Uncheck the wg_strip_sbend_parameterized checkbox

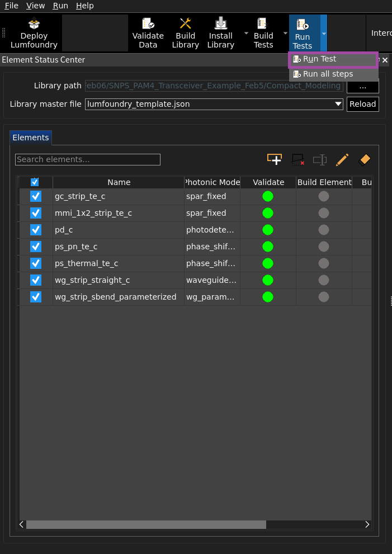point(36,297)
